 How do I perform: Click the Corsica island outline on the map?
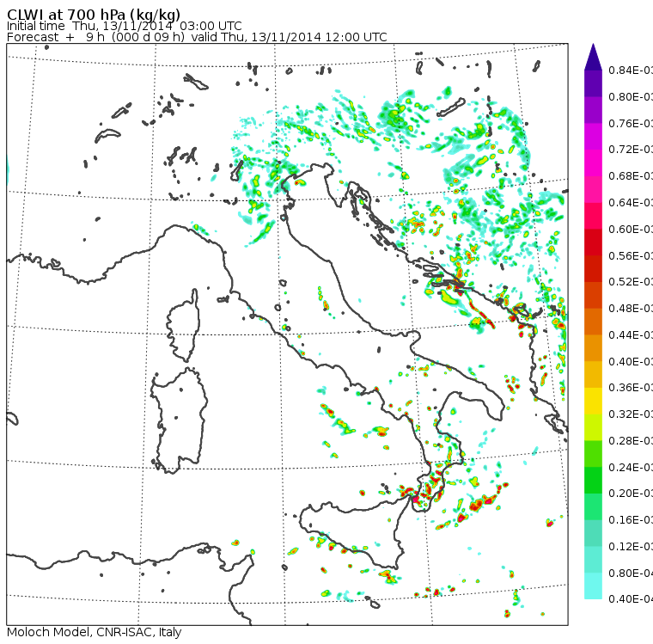pos(183,326)
